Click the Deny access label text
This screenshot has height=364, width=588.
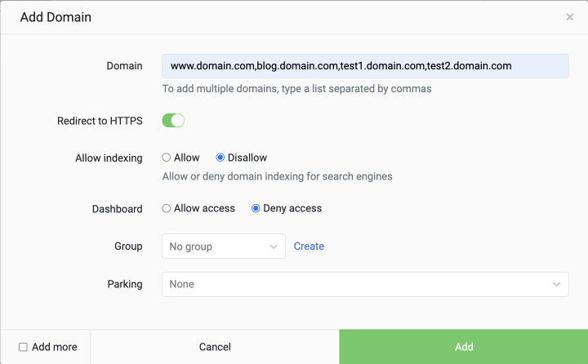point(292,208)
